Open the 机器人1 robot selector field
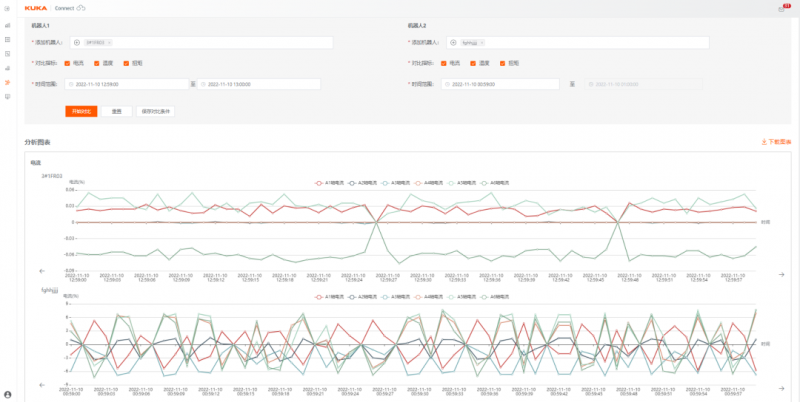This screenshot has height=402, width=800. click(x=202, y=43)
